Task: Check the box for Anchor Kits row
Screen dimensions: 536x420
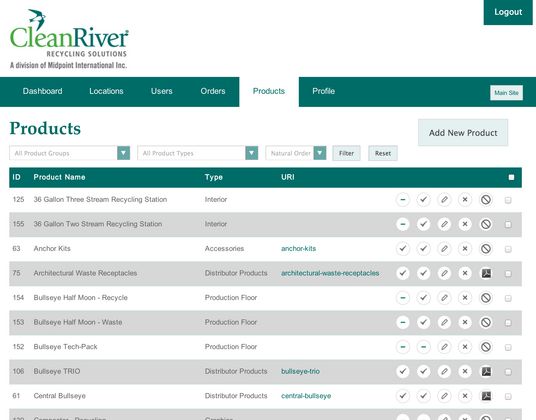Action: point(508,249)
